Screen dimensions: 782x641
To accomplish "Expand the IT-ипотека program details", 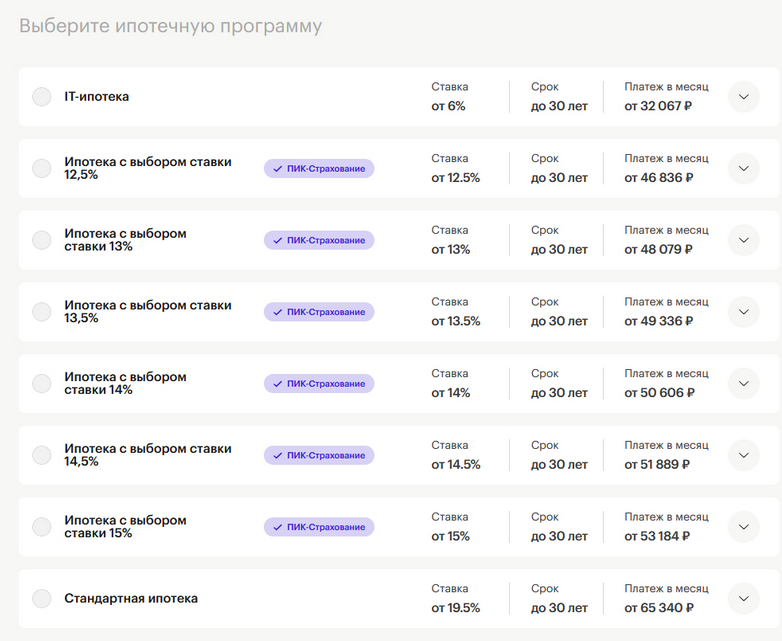I will (x=743, y=97).
